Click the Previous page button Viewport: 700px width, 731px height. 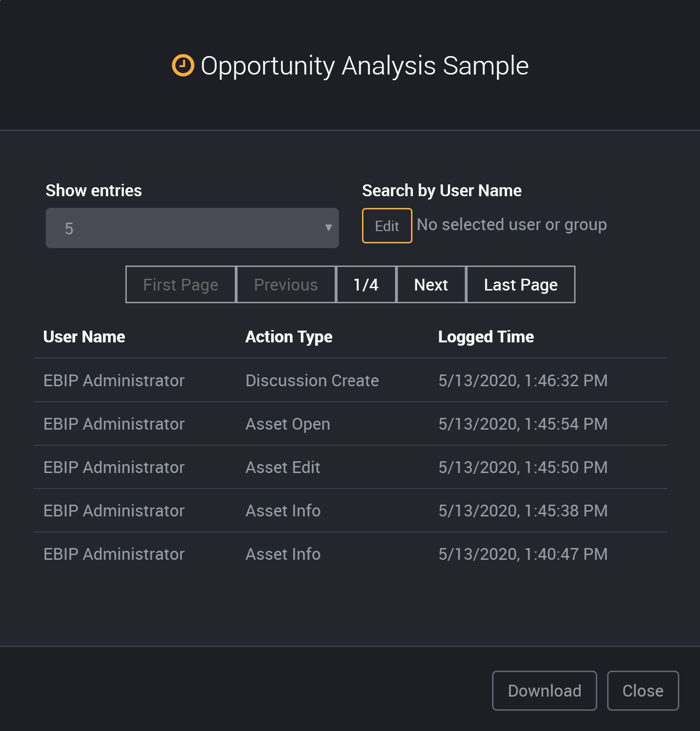[x=286, y=285]
